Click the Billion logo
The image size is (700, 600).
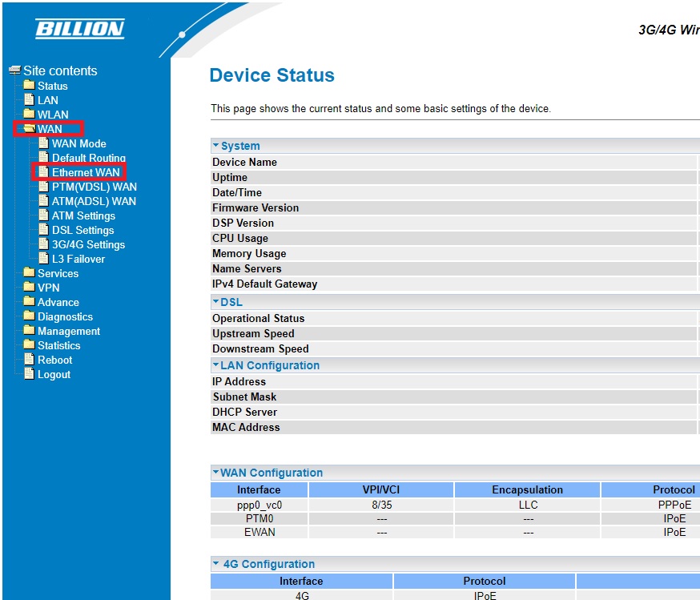click(x=80, y=30)
